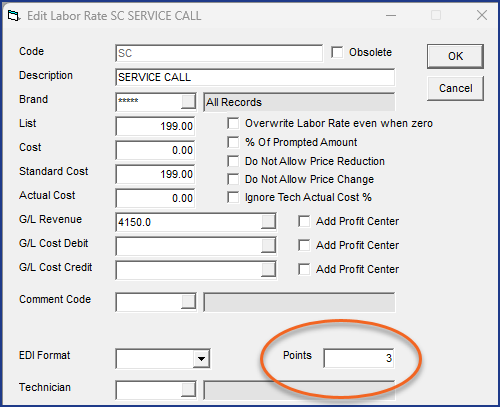Open the Brand lookup button
This screenshot has width=500, height=407.
pyautogui.click(x=188, y=102)
